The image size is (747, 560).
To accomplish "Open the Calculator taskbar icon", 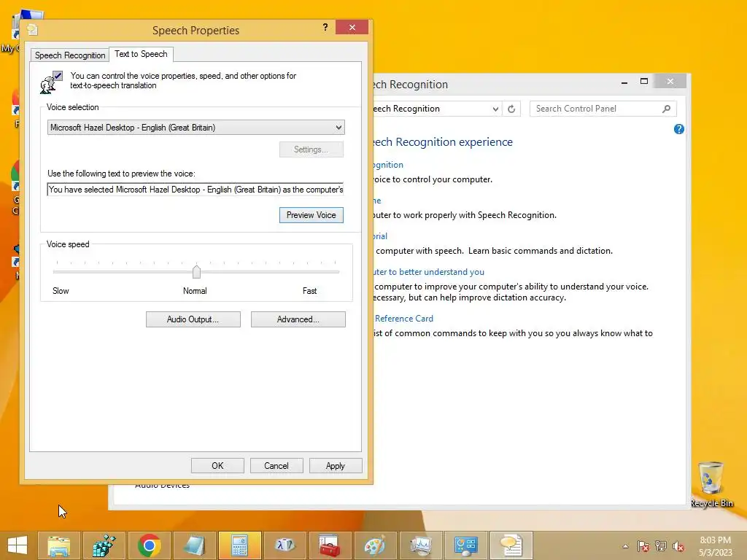I will click(239, 545).
